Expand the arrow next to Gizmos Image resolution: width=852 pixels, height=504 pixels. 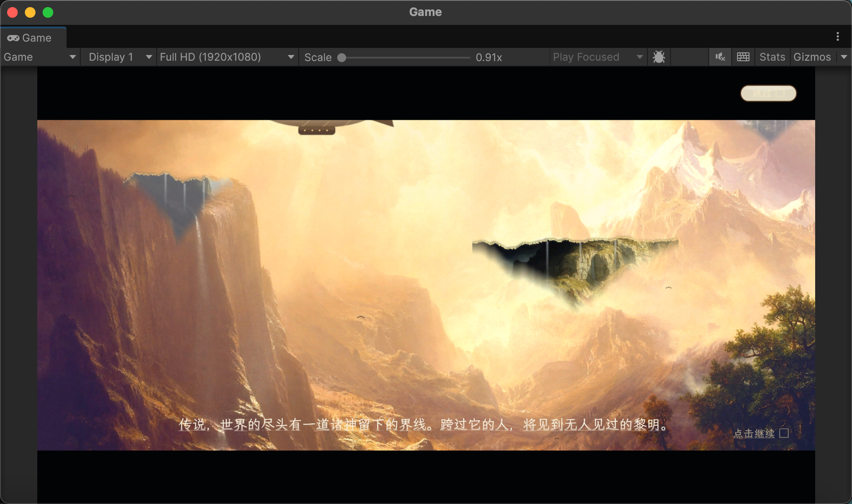coord(844,57)
